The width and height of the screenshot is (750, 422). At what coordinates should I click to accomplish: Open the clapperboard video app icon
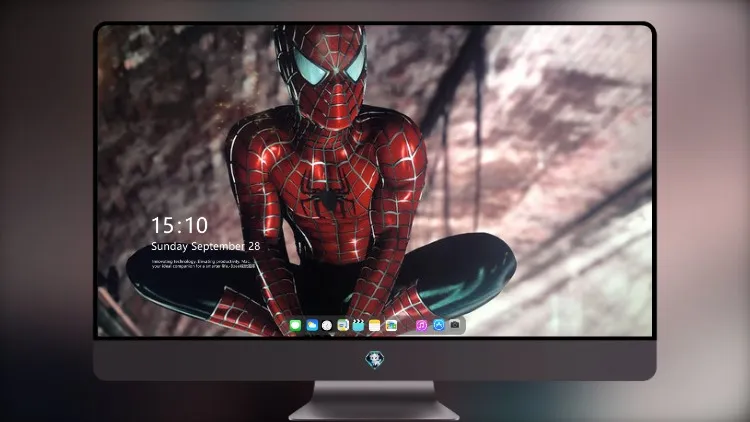(358, 325)
